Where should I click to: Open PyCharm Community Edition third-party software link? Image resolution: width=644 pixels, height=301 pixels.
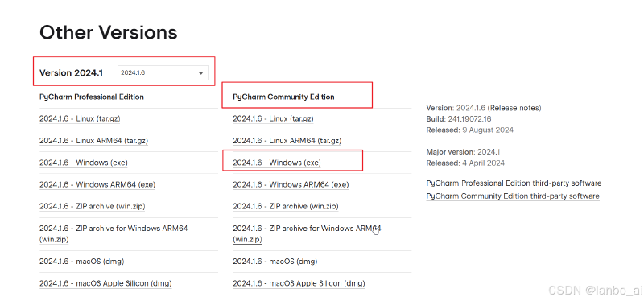pyautogui.click(x=513, y=196)
